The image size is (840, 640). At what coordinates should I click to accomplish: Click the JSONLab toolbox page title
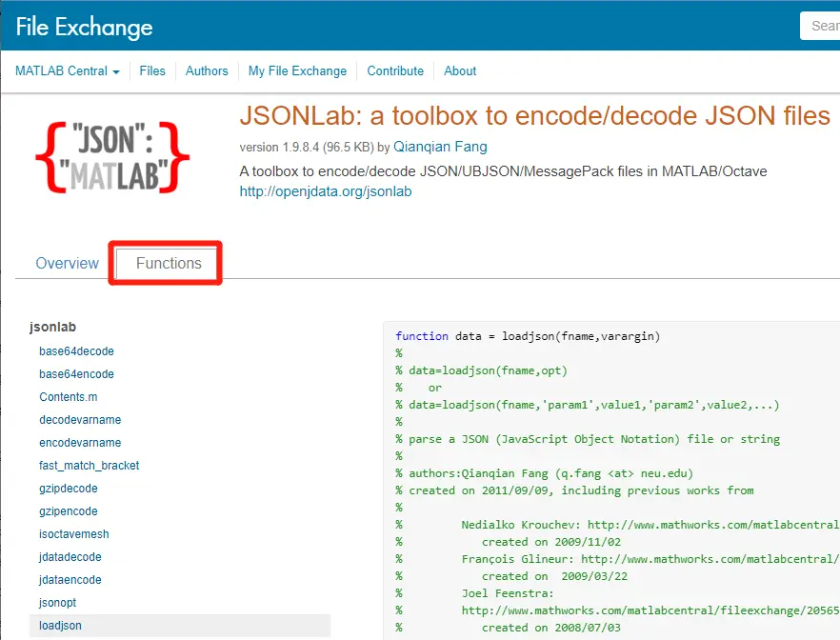point(534,115)
